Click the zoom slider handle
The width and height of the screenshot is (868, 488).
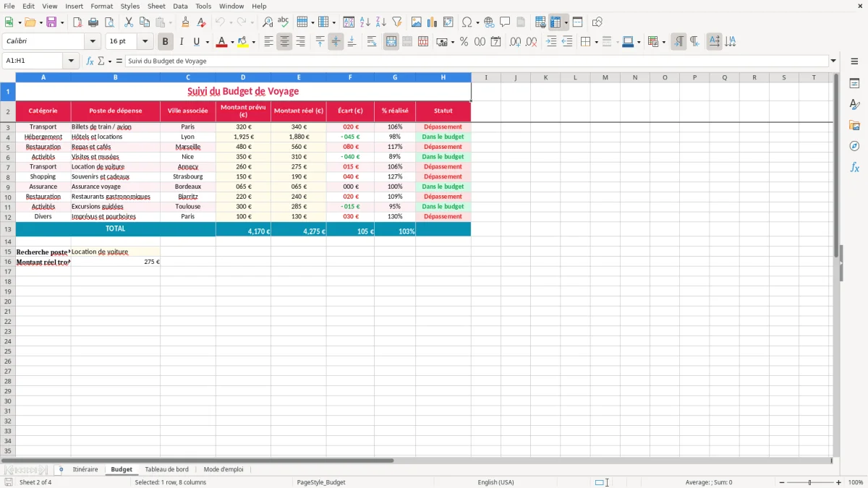coord(809,482)
